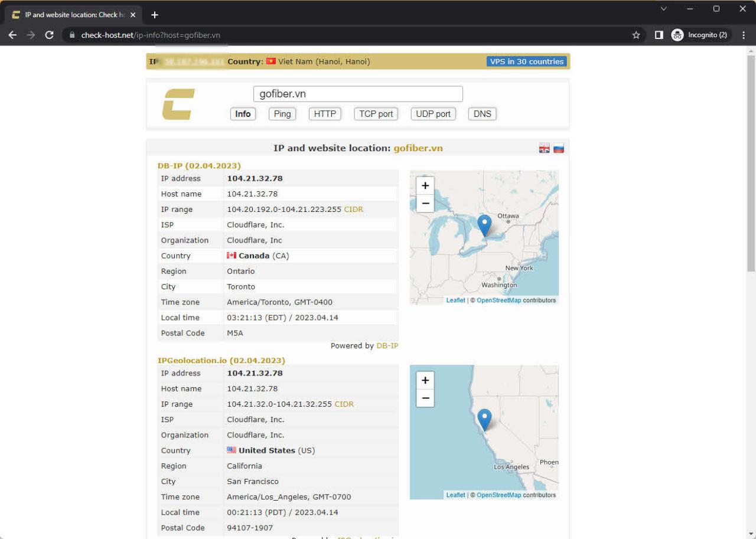Open Powered by DB-IP link
The image size is (756, 539).
click(x=387, y=346)
